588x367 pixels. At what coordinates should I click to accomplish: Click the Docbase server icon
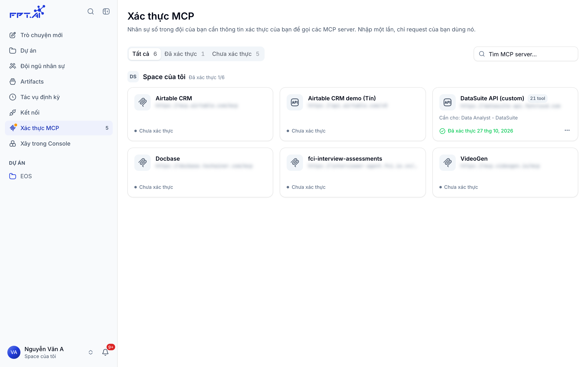pyautogui.click(x=143, y=163)
